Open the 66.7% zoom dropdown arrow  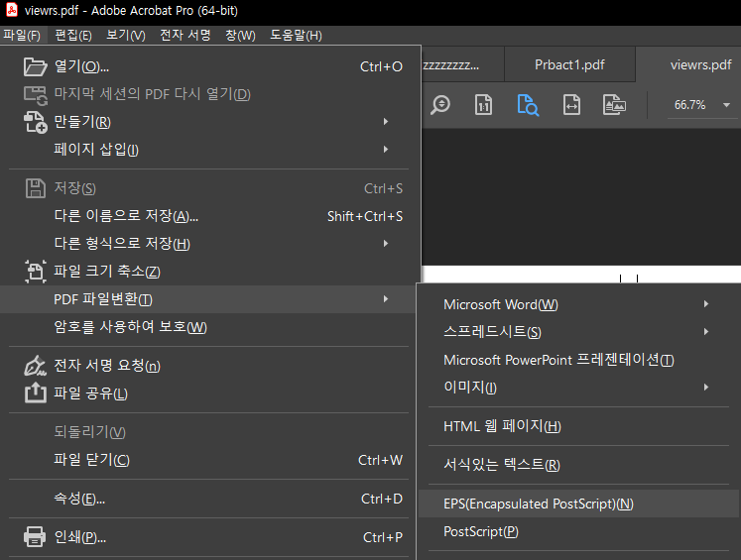[x=727, y=105]
